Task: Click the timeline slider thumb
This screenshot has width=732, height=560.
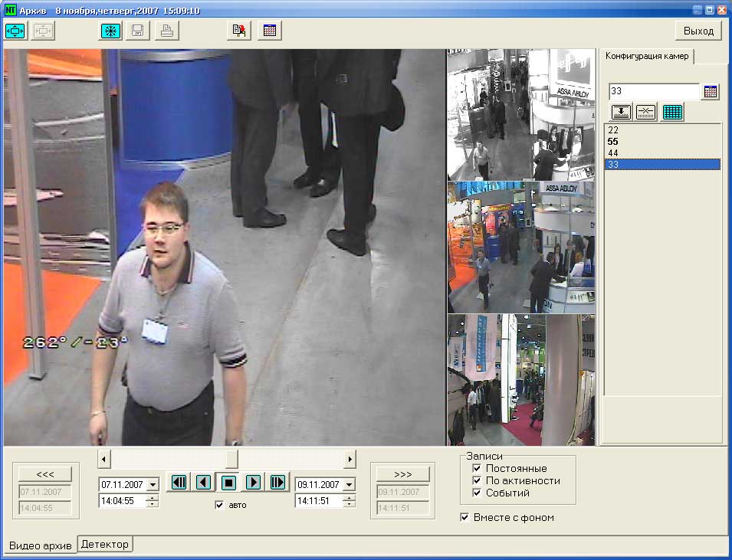Action: (x=229, y=459)
